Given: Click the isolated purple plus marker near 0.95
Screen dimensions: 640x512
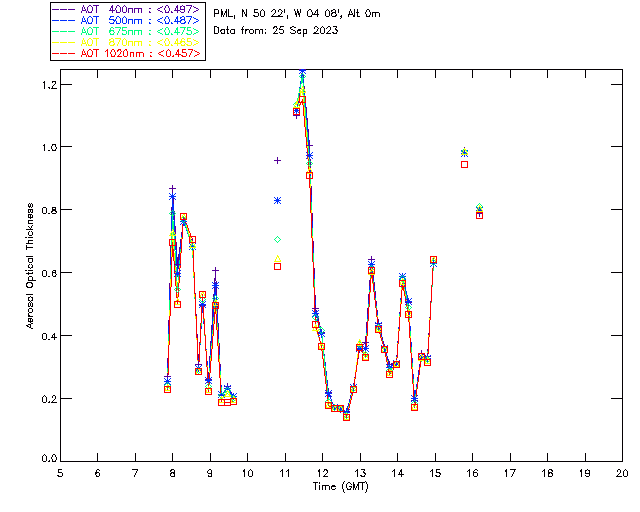Looking at the screenshot, I should [277, 160].
